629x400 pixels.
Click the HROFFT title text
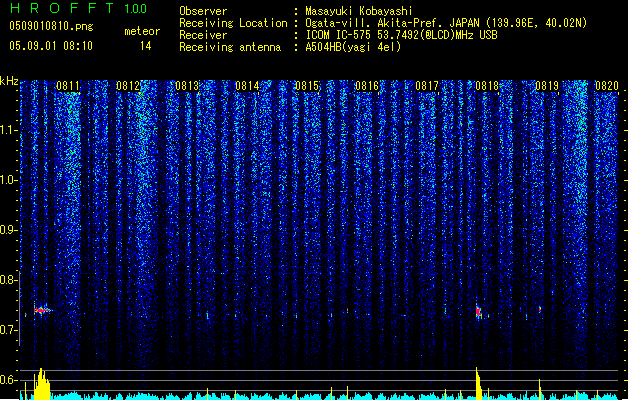pos(62,8)
